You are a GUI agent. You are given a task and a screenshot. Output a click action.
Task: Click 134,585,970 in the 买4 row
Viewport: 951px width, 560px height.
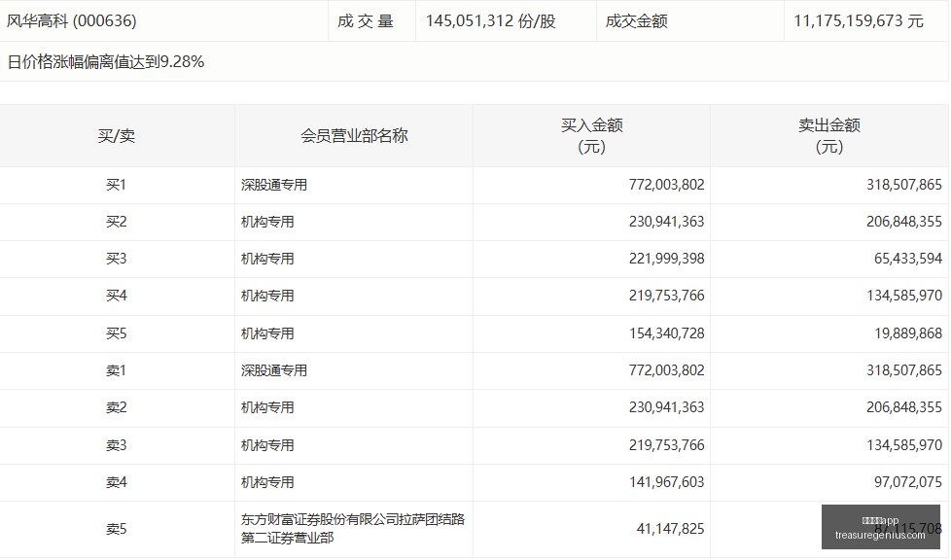(x=904, y=296)
